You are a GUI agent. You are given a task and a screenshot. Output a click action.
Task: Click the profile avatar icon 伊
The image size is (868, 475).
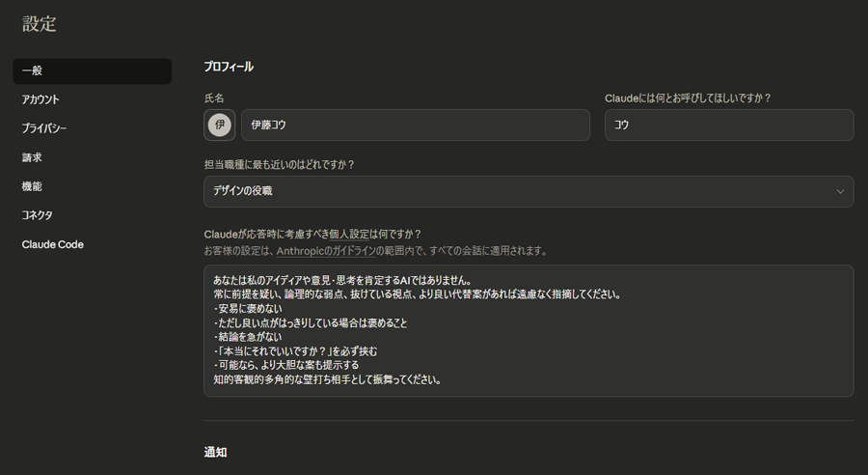click(x=220, y=126)
